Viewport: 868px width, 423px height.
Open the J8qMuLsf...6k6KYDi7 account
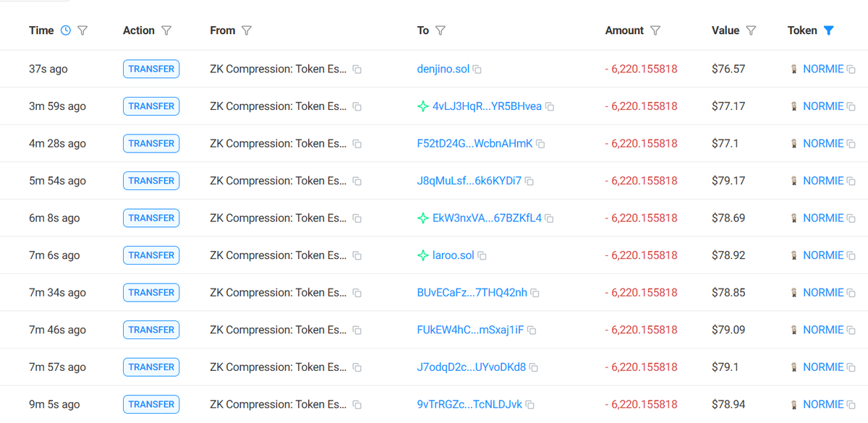[x=469, y=181]
